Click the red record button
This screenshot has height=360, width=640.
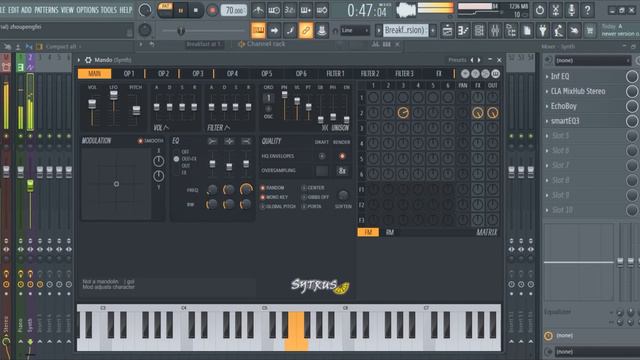(212, 10)
